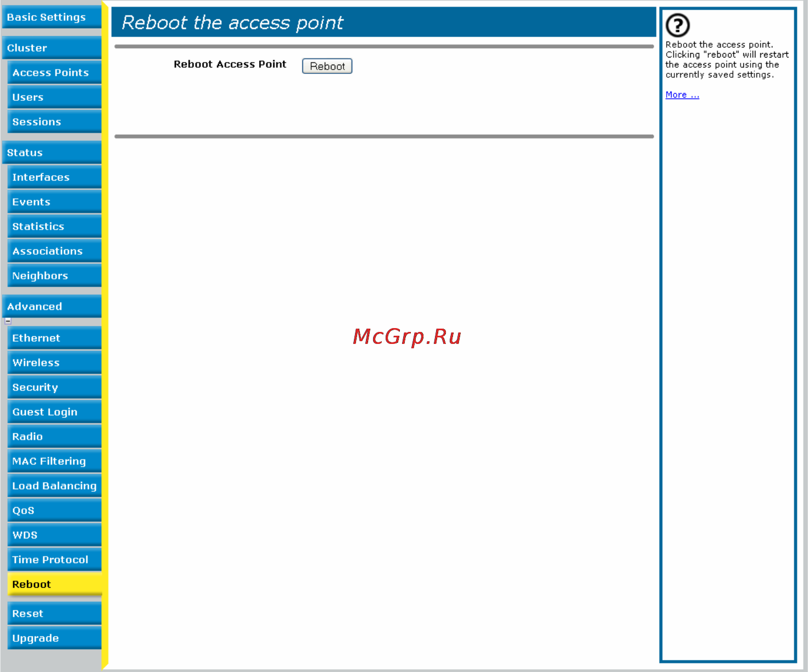Viewport: 808px width, 672px height.
Task: Select the Status section
Action: click(51, 152)
